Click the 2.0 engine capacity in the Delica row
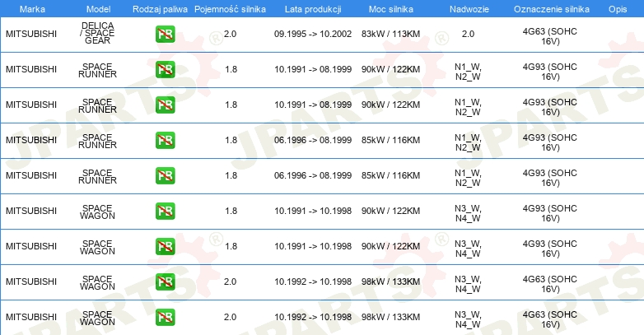644x335 pixels. 230,34
